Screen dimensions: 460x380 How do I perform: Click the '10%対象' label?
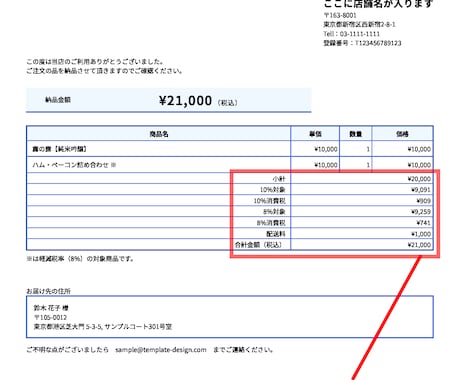(273, 190)
